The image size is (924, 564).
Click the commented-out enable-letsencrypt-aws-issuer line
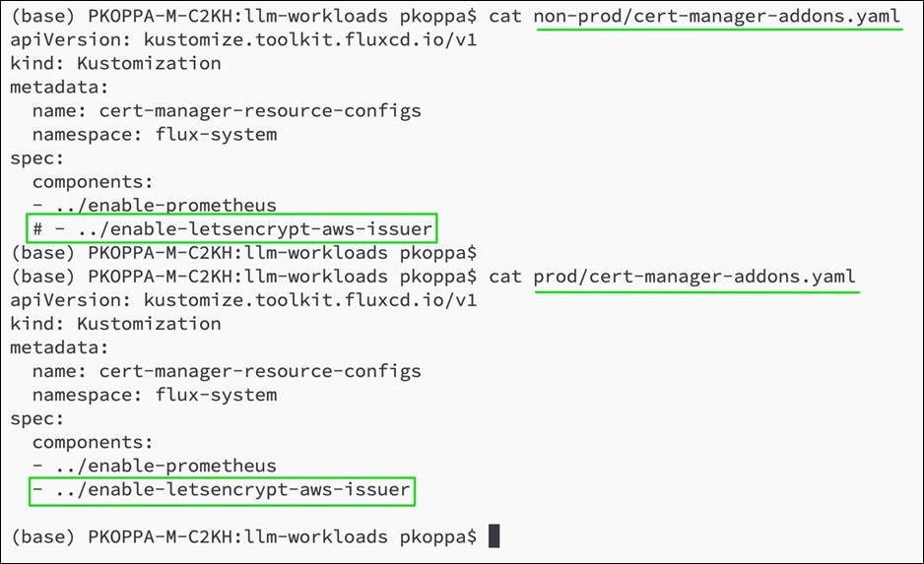[x=232, y=228]
